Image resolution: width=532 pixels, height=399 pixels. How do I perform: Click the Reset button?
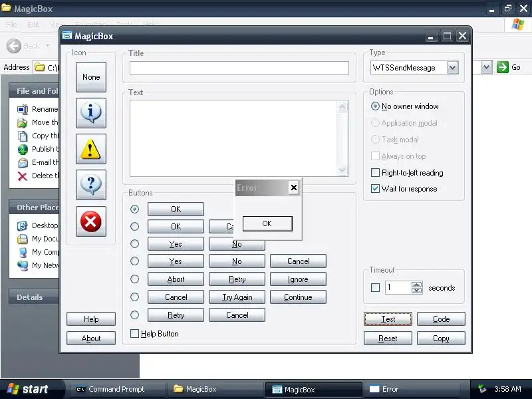coord(388,338)
